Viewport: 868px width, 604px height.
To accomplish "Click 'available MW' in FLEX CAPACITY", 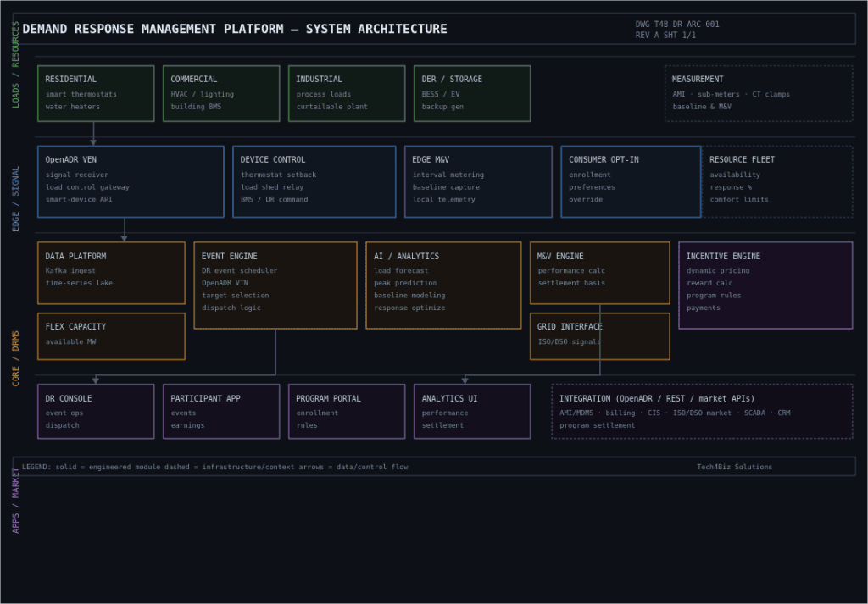I will pyautogui.click(x=71, y=342).
